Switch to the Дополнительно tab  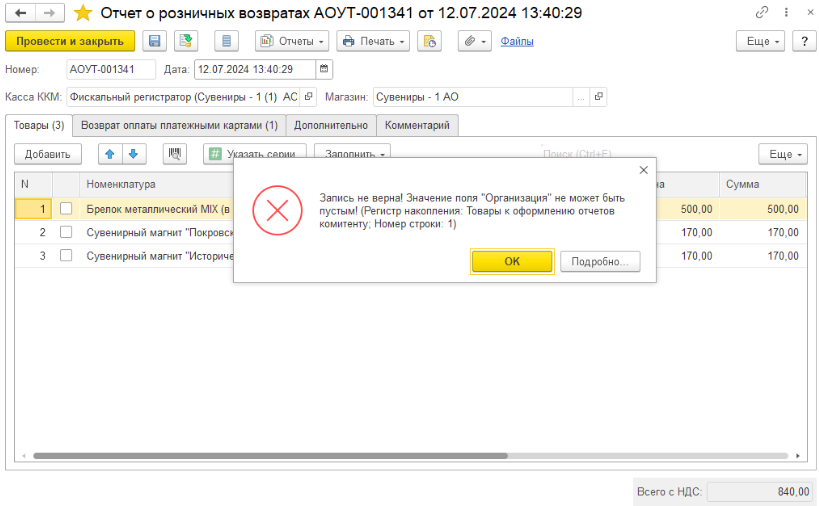click(331, 125)
